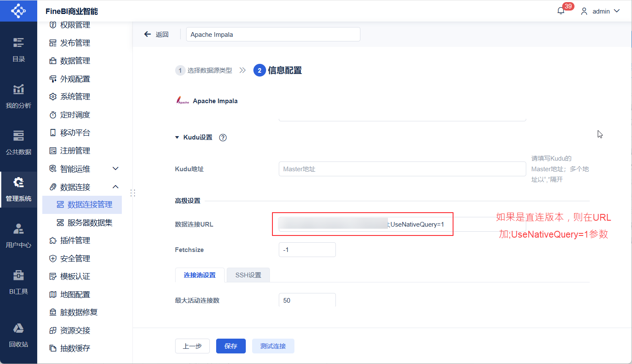This screenshot has width=632, height=364.
Task: Click the 定时调度 clock icon
Action: point(53,115)
